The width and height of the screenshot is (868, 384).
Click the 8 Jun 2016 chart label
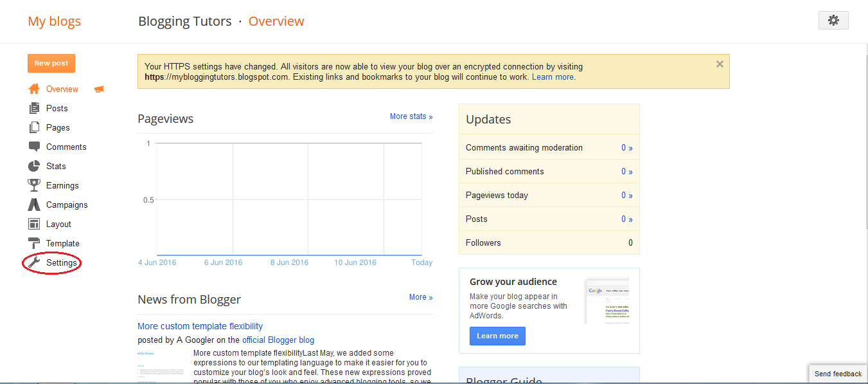coord(289,262)
